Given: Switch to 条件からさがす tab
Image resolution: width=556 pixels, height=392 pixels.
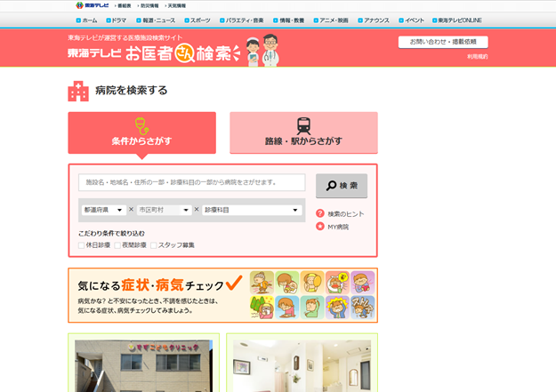Looking at the screenshot, I should point(141,133).
